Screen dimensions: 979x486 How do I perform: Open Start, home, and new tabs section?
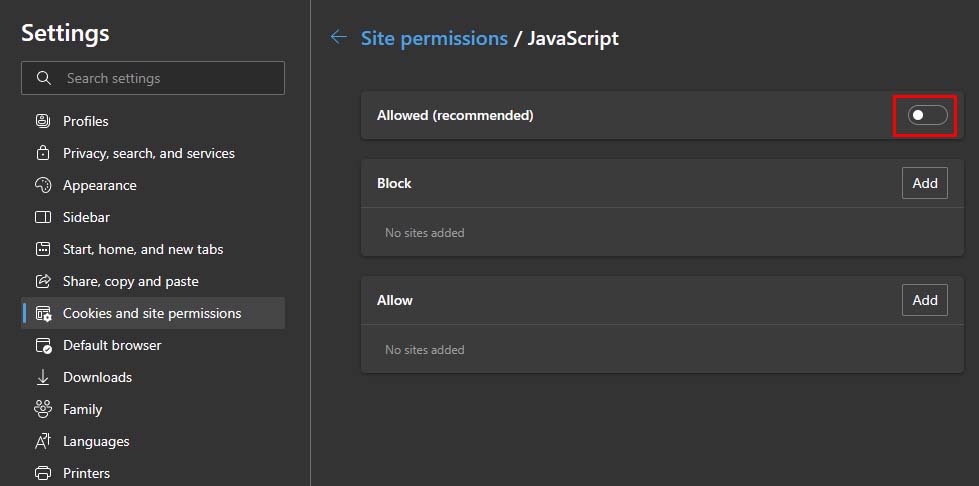pyautogui.click(x=153, y=249)
